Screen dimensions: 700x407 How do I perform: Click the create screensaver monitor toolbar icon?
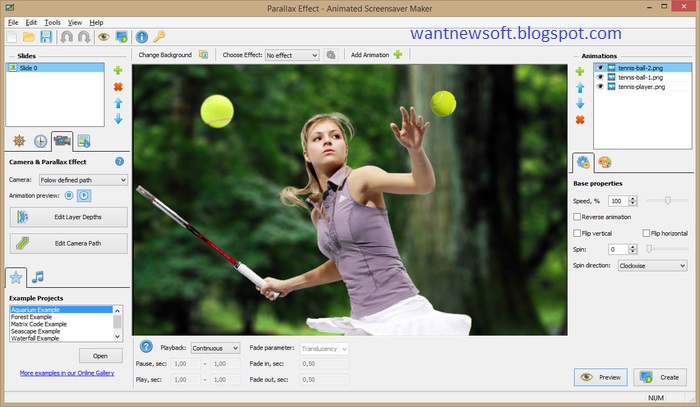pos(121,37)
